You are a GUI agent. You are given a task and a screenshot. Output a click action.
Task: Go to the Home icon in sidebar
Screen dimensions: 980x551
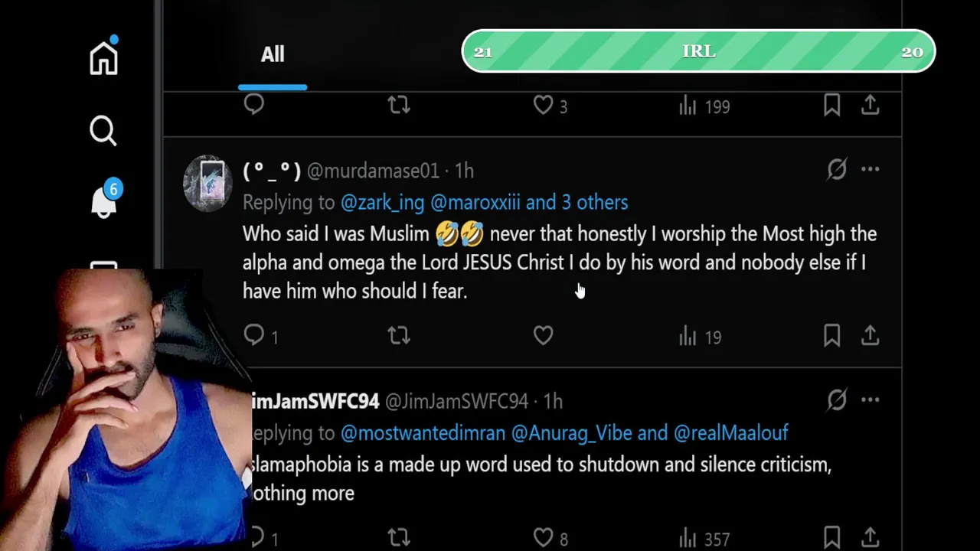coord(103,57)
